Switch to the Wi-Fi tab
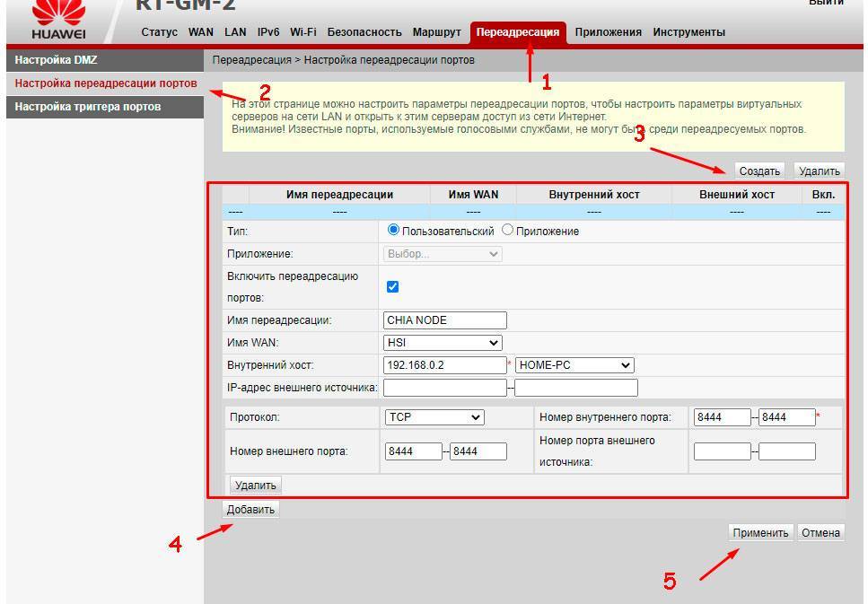 coord(302,32)
